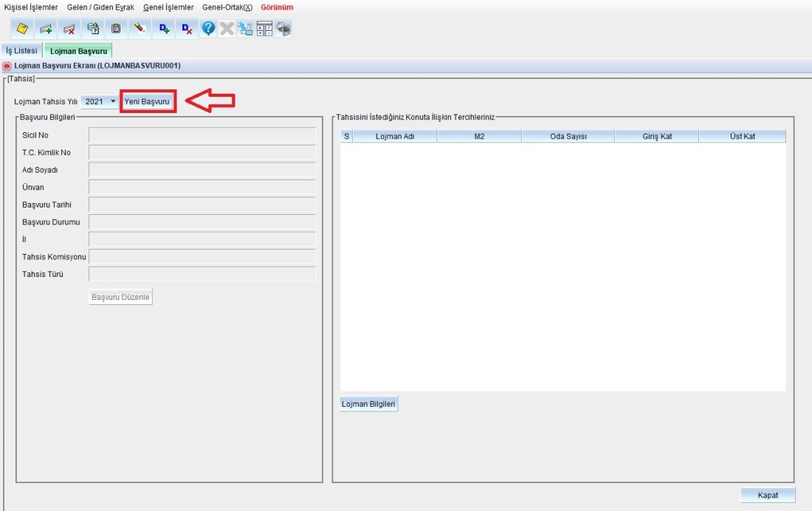The width and height of the screenshot is (812, 511).
Task: Open the Genel İşlemler menu
Action: pos(168,7)
